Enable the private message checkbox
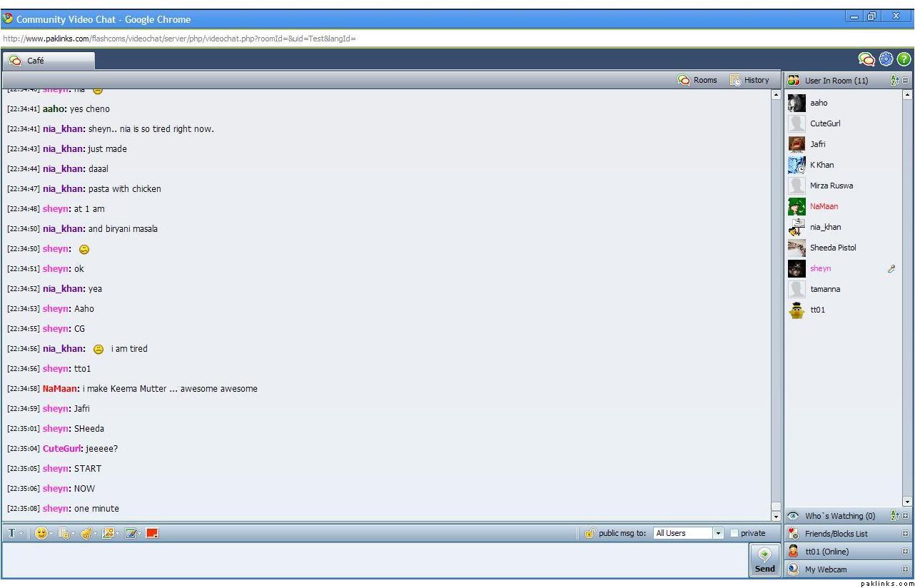Viewport: 915px width, 588px height. pos(734,533)
